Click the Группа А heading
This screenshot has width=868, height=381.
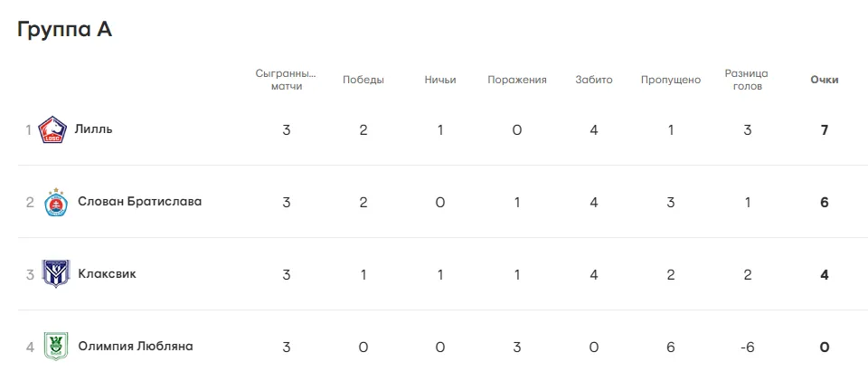[64, 29]
